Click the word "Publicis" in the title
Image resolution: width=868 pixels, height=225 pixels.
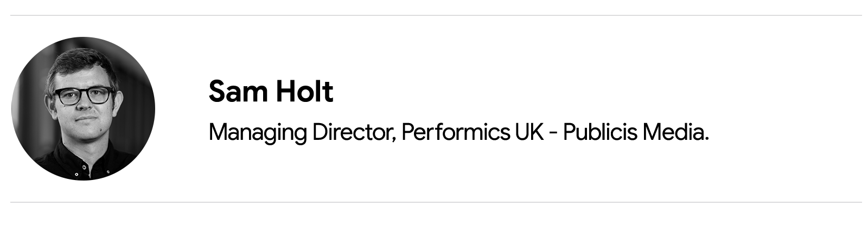coord(600,132)
